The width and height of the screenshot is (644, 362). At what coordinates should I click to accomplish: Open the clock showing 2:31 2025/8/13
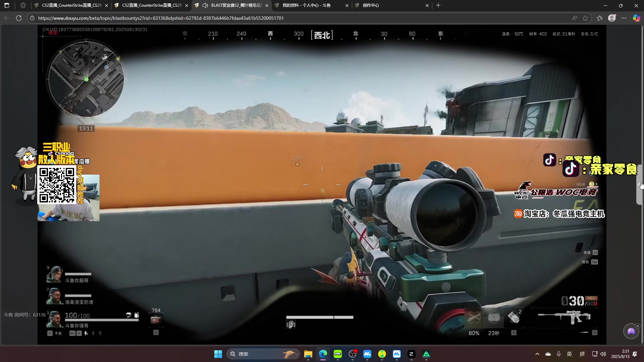620,354
